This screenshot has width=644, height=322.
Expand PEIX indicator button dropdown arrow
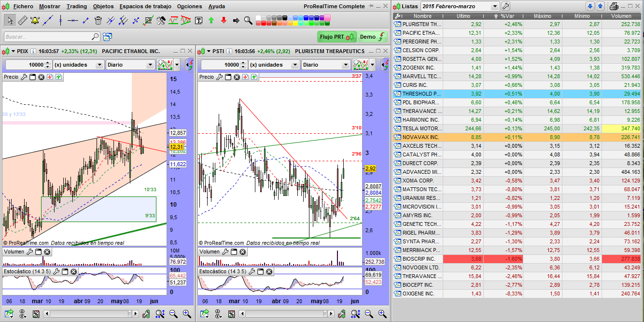point(177,65)
